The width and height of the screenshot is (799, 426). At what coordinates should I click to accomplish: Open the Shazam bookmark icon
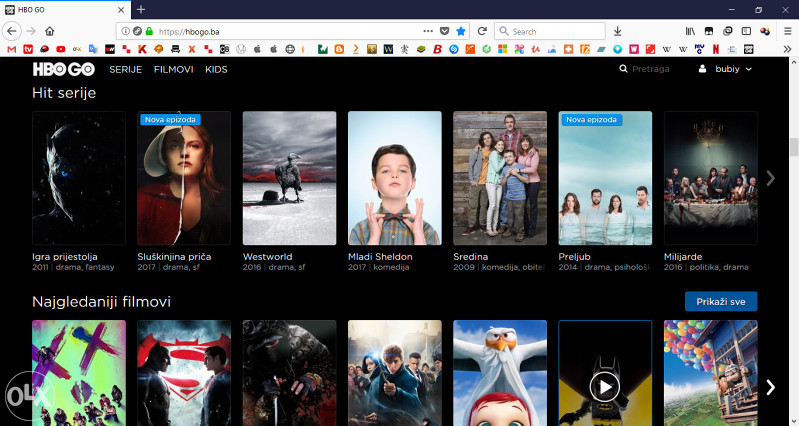(x=454, y=49)
